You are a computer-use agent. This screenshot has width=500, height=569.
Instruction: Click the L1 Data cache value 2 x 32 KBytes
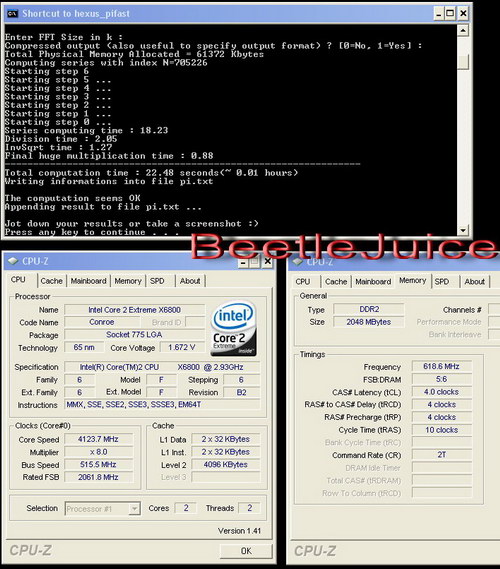(x=226, y=439)
